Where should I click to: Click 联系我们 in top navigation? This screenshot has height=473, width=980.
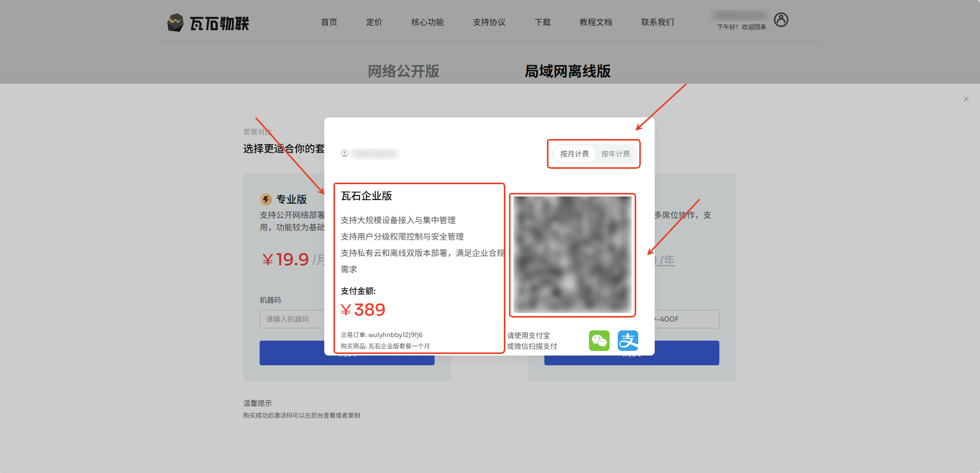point(657,22)
